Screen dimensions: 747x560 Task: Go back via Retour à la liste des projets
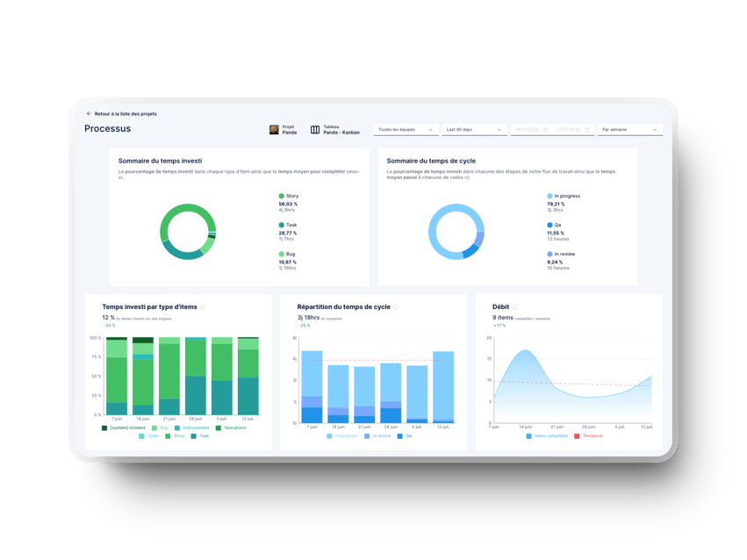coord(126,114)
